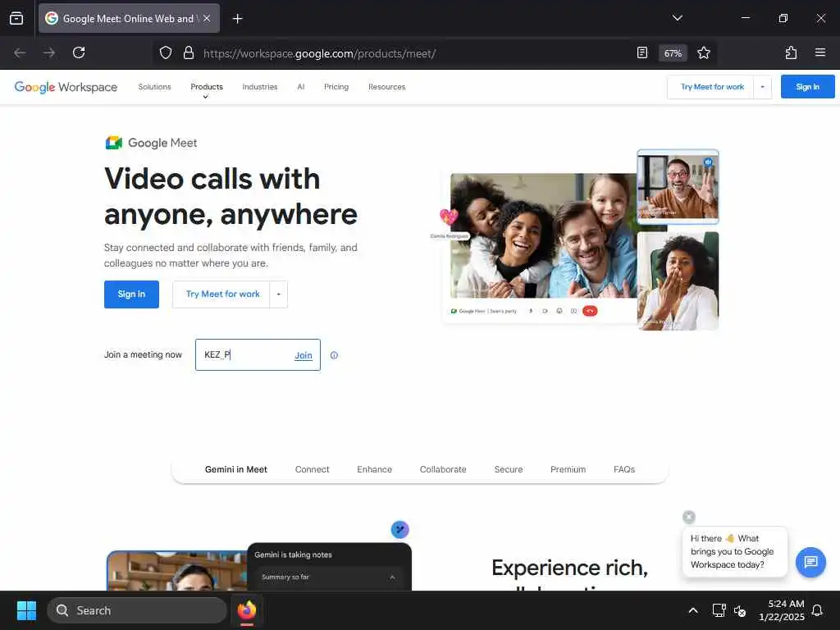Viewport: 840px width, 630px height.
Task: Bookmark this page with star
Action: point(703,52)
